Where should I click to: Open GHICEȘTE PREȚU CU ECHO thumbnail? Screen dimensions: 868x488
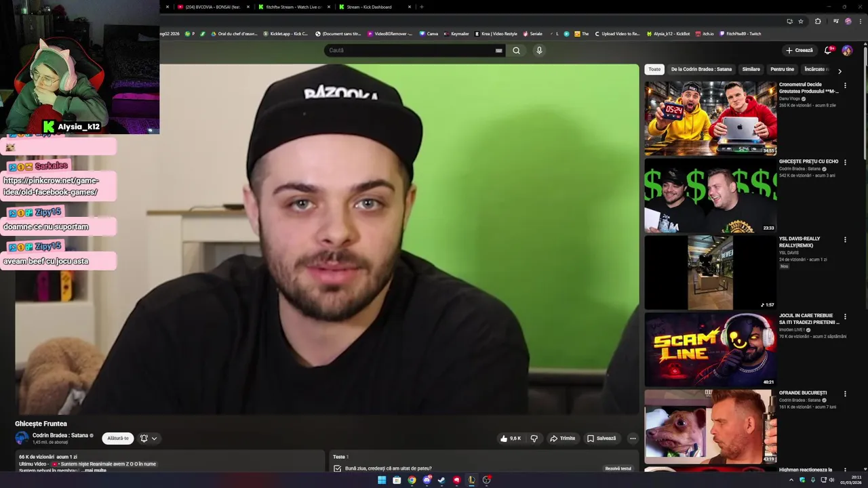[x=710, y=195]
